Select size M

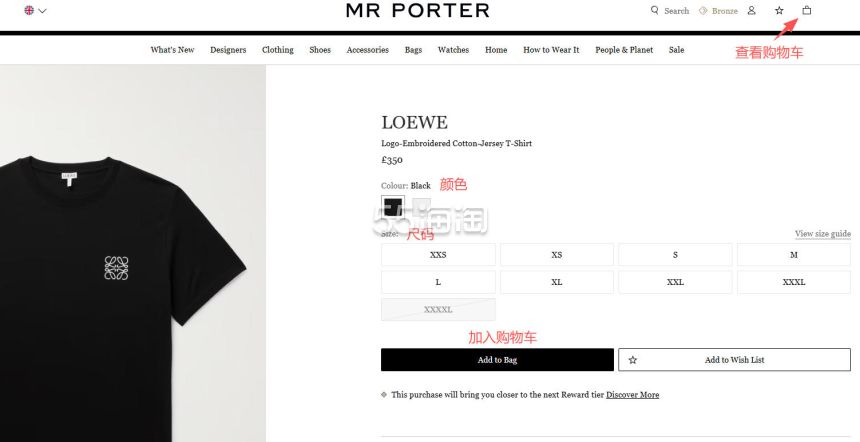point(794,254)
